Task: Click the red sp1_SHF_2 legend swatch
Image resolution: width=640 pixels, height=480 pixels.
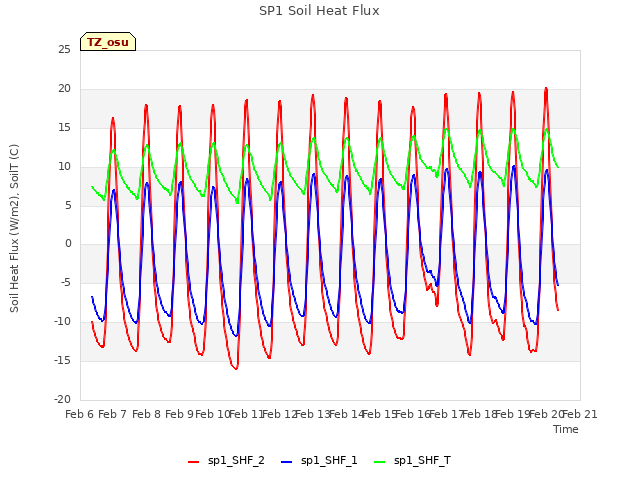Action: [193, 462]
